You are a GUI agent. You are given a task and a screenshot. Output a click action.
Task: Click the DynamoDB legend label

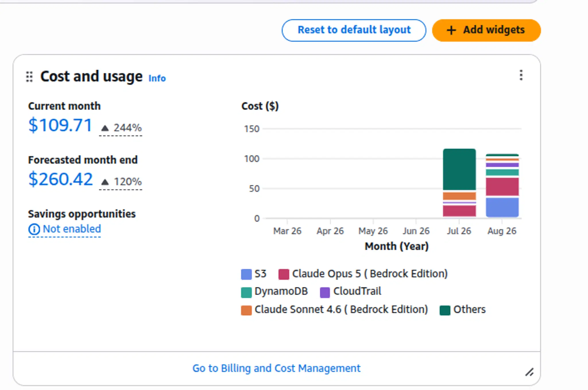tap(281, 291)
